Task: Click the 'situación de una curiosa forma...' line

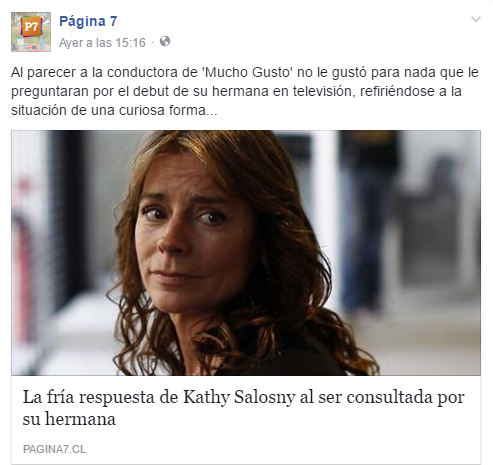Action: [x=114, y=110]
